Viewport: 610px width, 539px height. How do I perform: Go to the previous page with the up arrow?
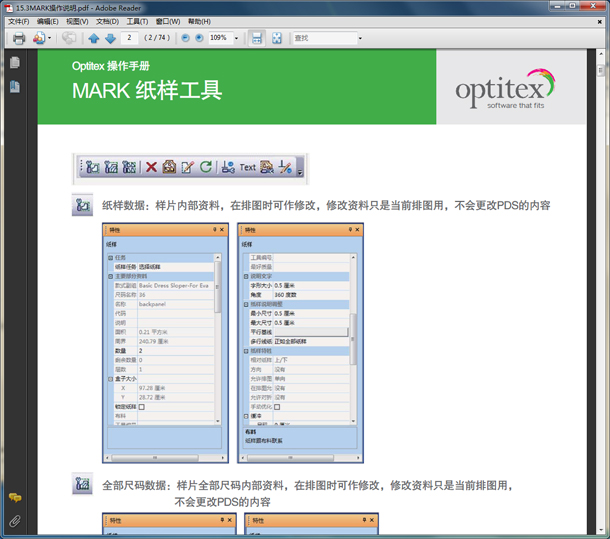click(x=94, y=38)
